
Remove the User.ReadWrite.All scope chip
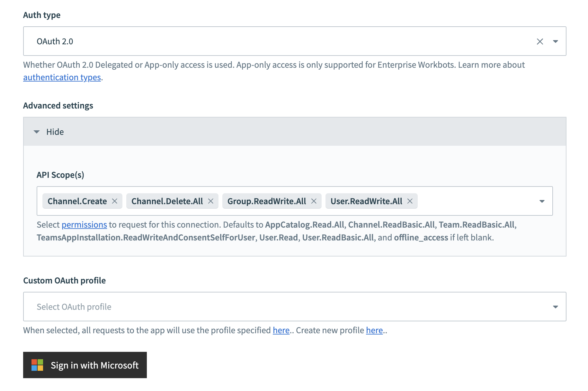(410, 201)
